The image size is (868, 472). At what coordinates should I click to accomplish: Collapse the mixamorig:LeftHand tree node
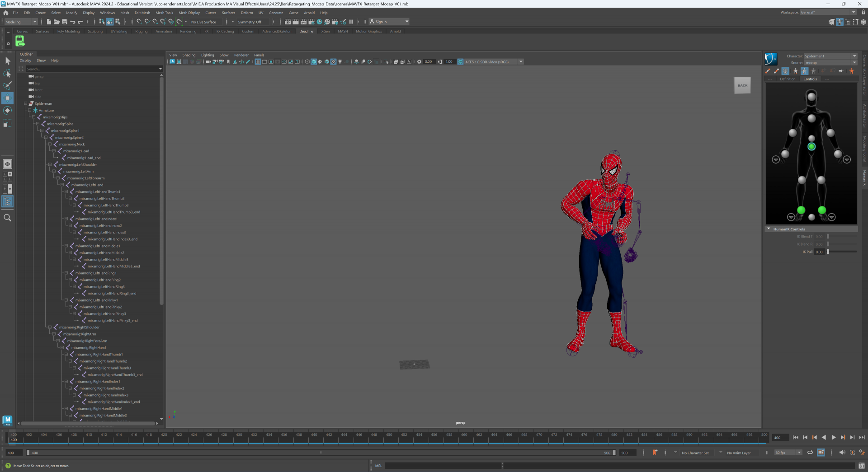(x=62, y=185)
